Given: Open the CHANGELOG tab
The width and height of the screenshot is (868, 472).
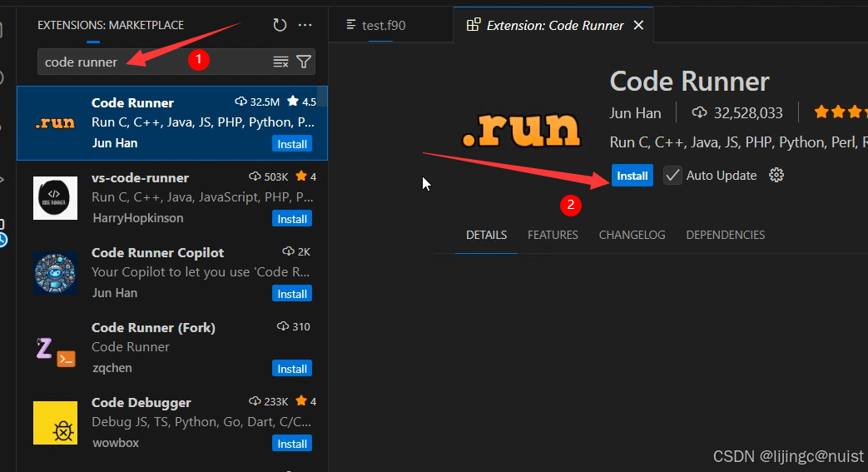Looking at the screenshot, I should 632,235.
